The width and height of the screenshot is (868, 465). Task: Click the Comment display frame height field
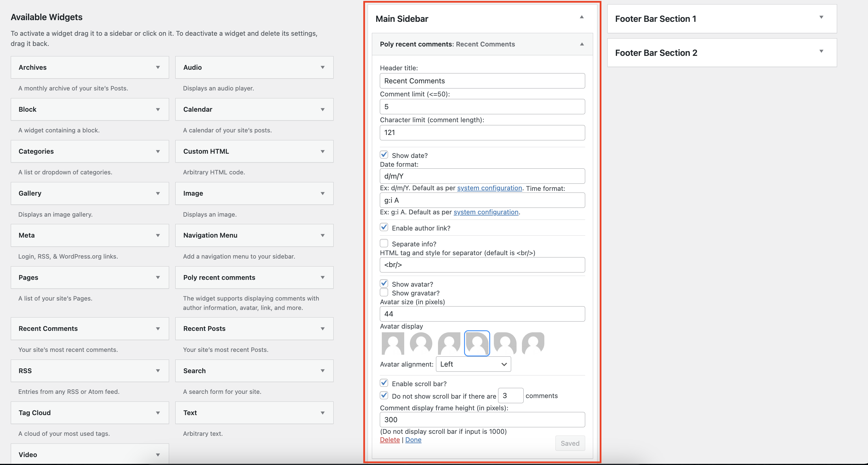(482, 420)
